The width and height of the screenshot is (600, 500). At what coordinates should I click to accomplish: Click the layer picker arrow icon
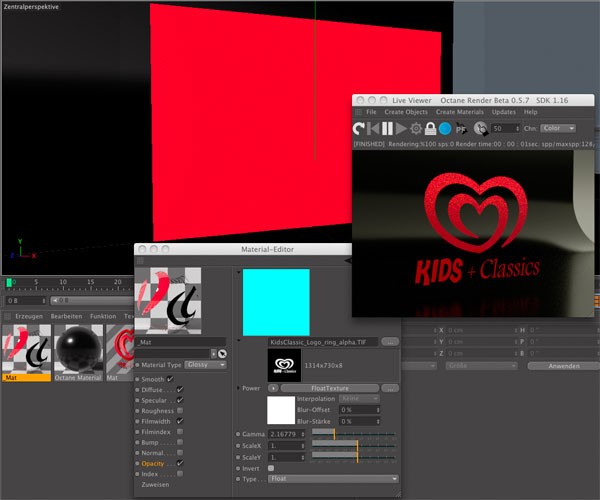[222, 354]
